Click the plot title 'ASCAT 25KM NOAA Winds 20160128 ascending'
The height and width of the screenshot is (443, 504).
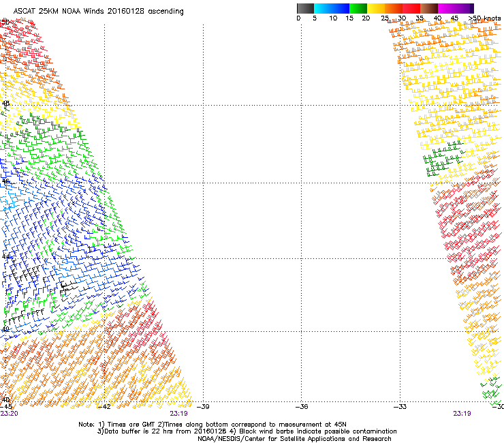tap(98, 12)
